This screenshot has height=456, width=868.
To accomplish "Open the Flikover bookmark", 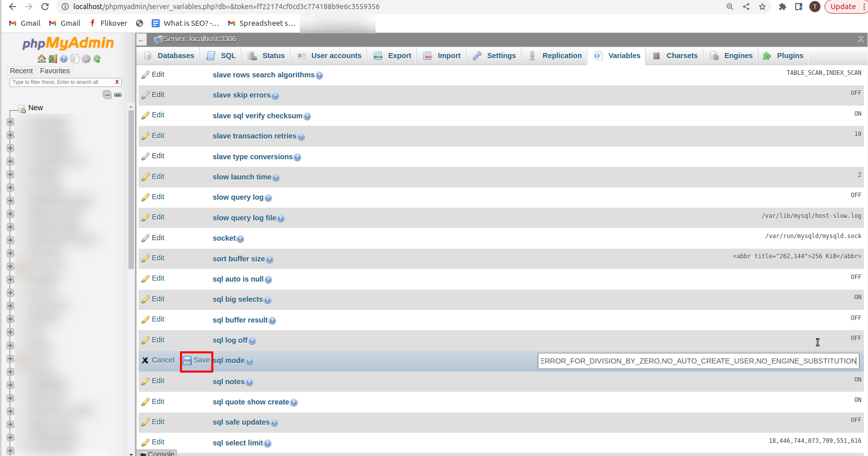I will click(x=108, y=23).
